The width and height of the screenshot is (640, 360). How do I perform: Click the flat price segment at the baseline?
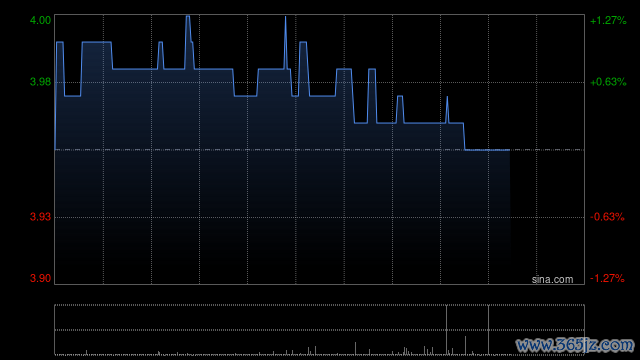pos(487,150)
